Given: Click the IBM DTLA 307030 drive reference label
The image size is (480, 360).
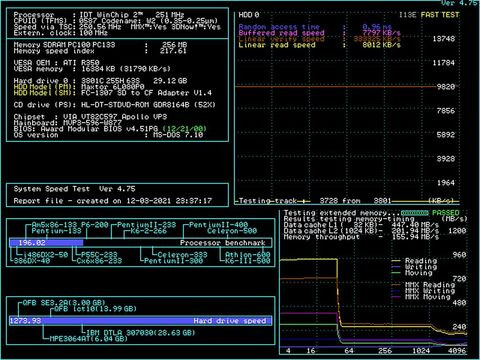Looking at the screenshot, I should coord(141,332).
